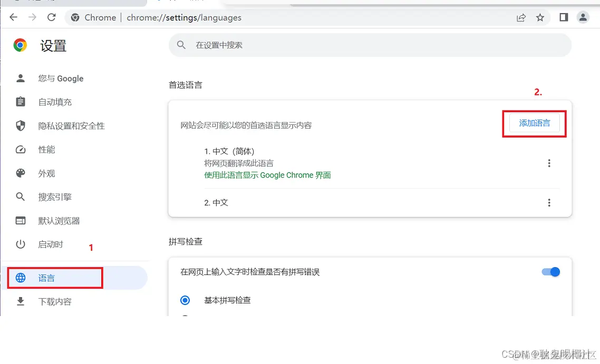Image resolution: width=600 pixels, height=364 pixels.
Task: Click the 2. 中文 language entry
Action: click(216, 203)
